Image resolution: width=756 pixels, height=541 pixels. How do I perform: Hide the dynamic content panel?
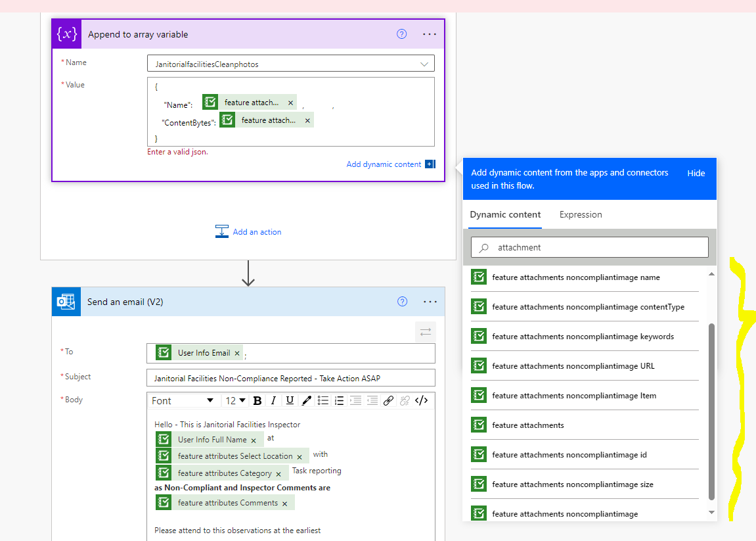[696, 173]
